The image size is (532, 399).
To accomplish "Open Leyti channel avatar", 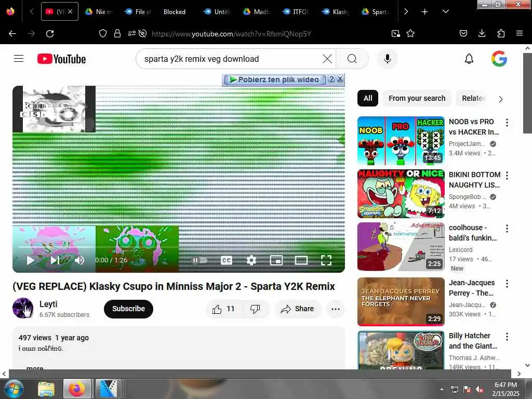I will tap(23, 308).
